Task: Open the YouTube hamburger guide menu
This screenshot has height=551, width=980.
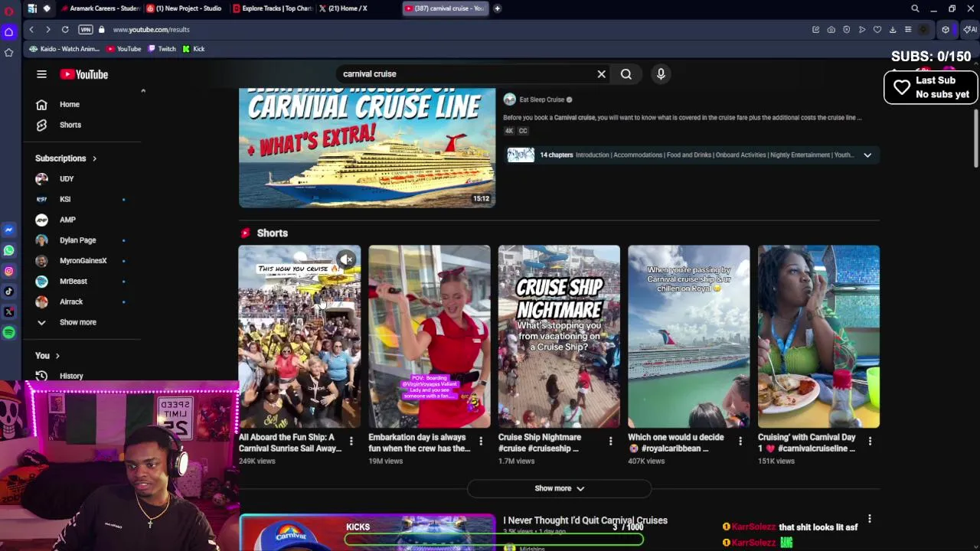Action: click(x=41, y=74)
